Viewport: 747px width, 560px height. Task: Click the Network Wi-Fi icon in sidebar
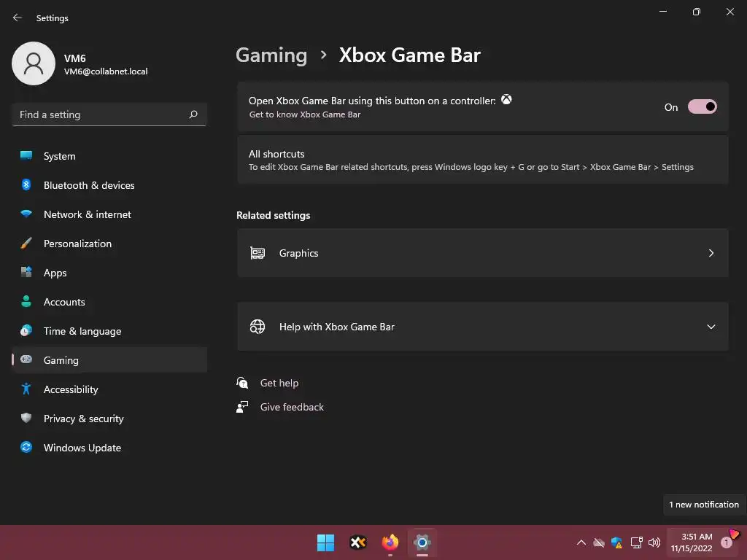click(x=26, y=214)
